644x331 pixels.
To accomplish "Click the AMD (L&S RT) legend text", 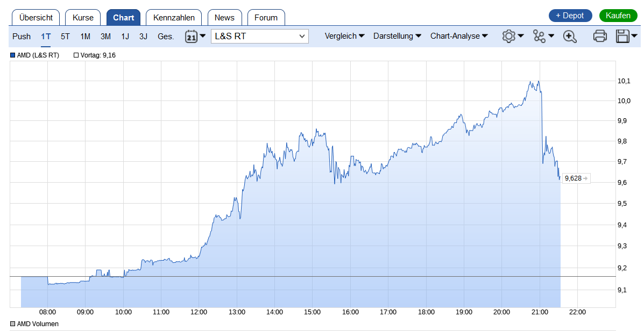I will pos(38,55).
